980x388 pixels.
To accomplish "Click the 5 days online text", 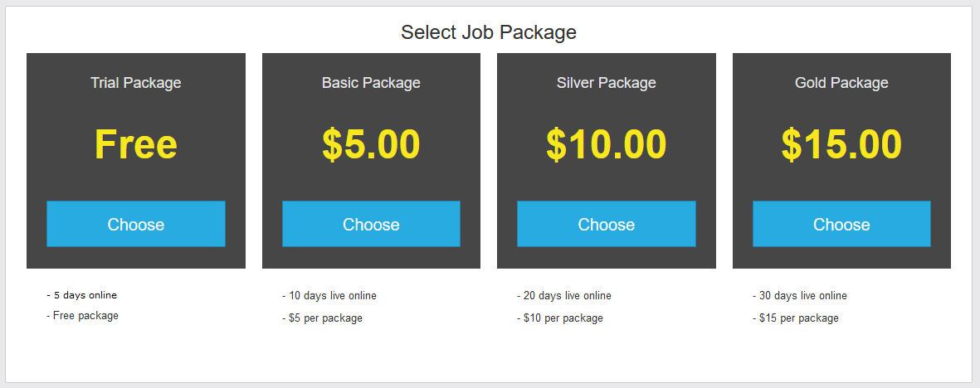I will tap(82, 295).
